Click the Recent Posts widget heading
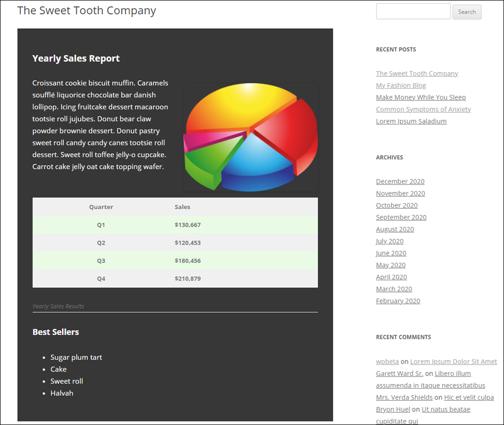 tap(396, 49)
